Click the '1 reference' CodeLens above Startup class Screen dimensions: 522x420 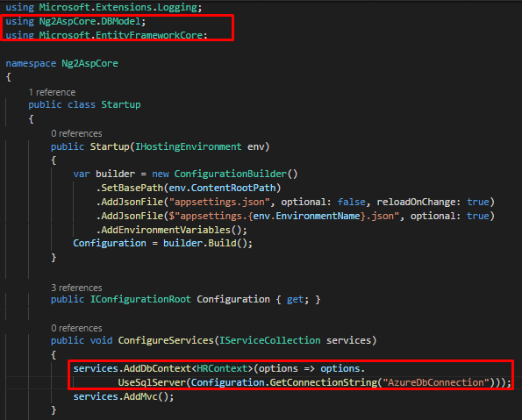(x=53, y=92)
